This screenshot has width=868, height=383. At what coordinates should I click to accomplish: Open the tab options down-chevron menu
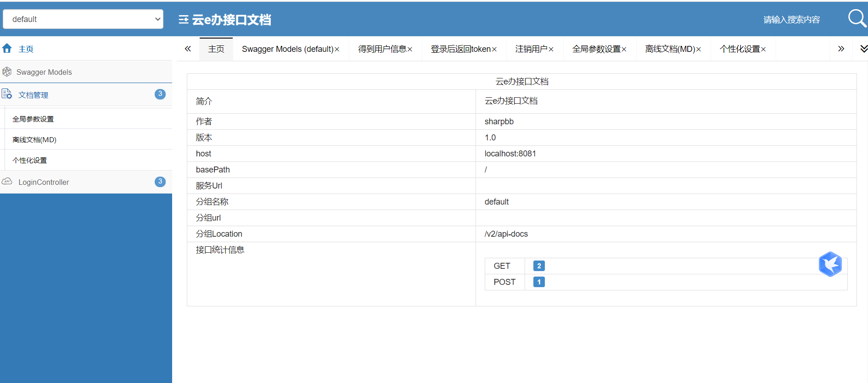[x=863, y=49]
